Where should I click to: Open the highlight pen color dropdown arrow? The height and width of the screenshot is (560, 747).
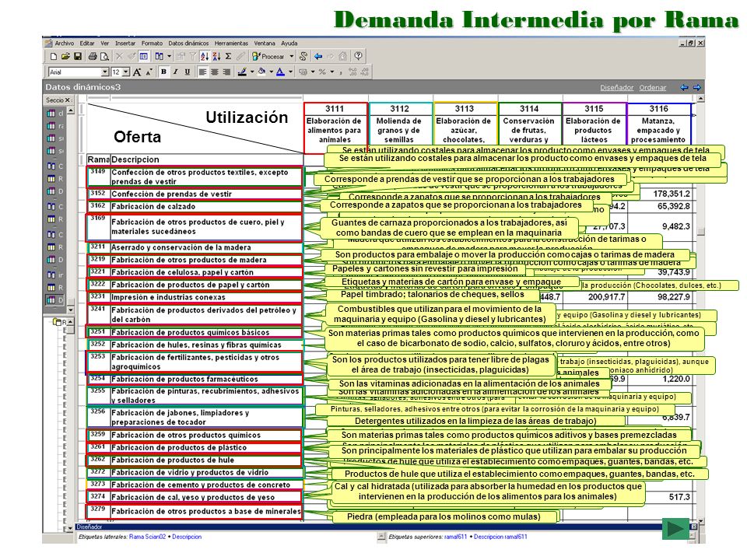(x=252, y=72)
